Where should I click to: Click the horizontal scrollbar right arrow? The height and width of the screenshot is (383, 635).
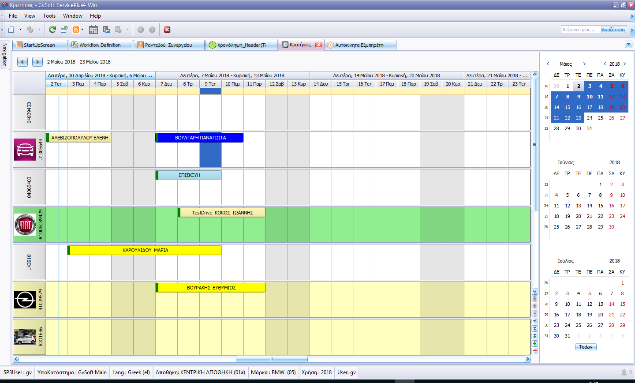pyautogui.click(x=527, y=359)
